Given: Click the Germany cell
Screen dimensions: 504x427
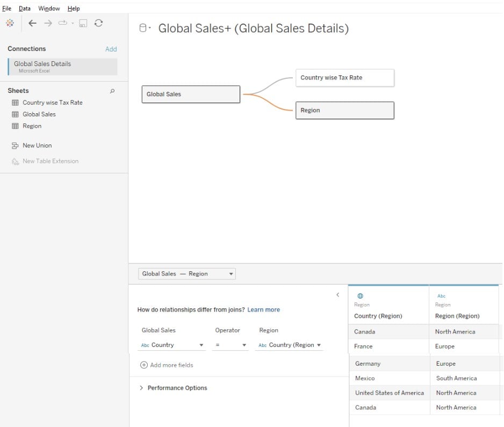Looking at the screenshot, I should (389, 364).
